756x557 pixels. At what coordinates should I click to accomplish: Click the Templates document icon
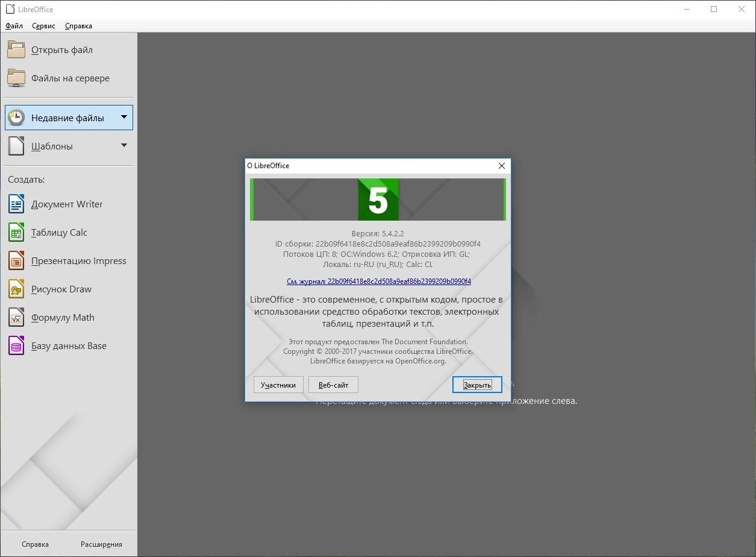tap(16, 146)
